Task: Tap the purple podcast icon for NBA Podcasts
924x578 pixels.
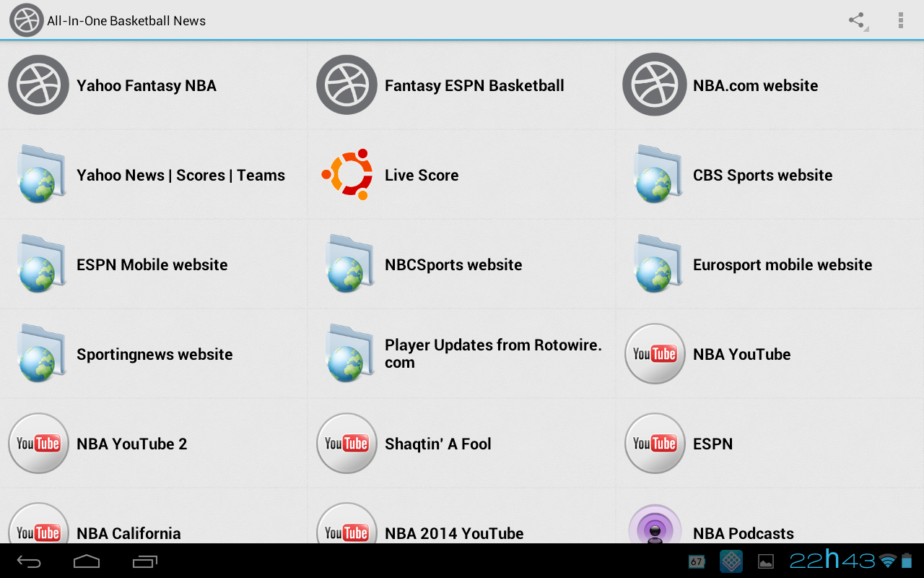Action: [x=655, y=525]
